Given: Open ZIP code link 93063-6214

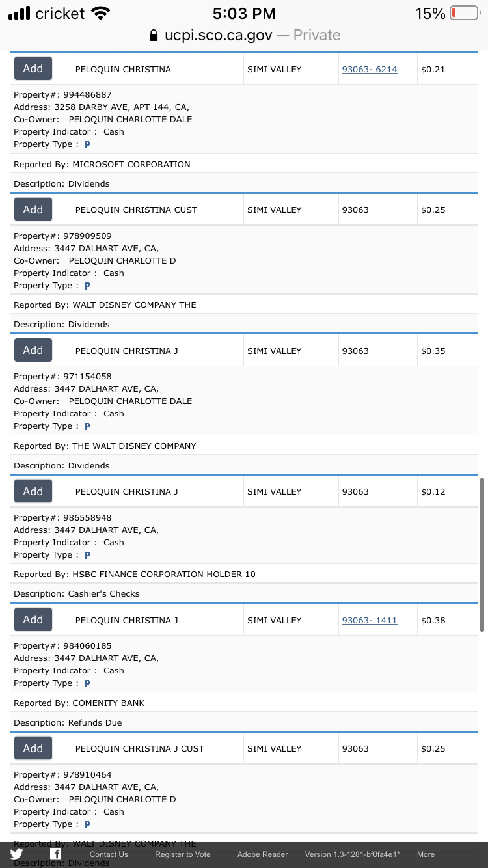Looking at the screenshot, I should tap(370, 69).
